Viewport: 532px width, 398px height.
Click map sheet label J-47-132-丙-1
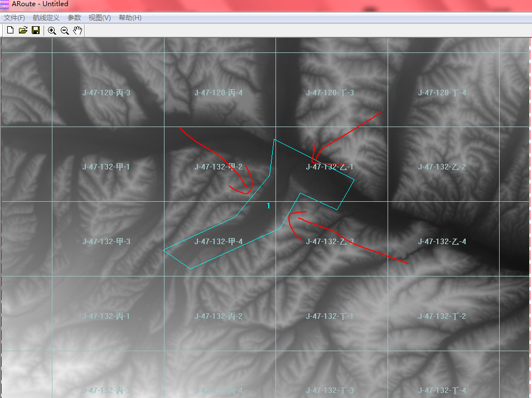click(x=106, y=316)
